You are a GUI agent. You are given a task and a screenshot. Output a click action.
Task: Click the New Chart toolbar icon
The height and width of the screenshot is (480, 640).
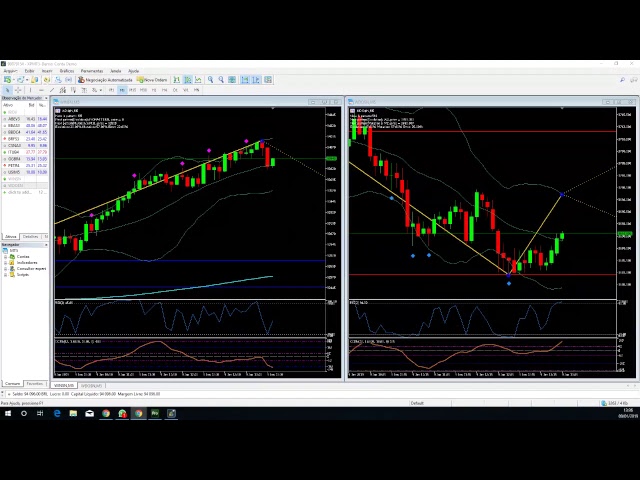(x=8, y=80)
